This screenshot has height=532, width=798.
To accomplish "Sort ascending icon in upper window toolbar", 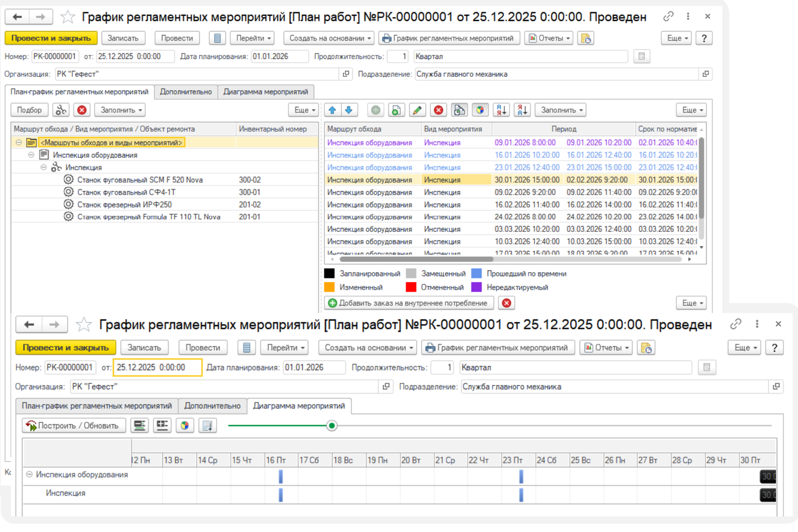I will [501, 110].
